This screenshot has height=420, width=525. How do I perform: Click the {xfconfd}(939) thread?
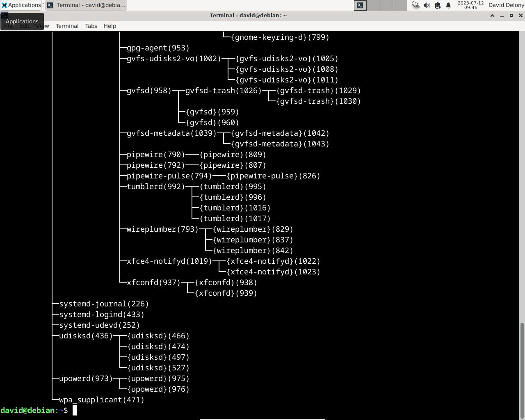point(226,293)
